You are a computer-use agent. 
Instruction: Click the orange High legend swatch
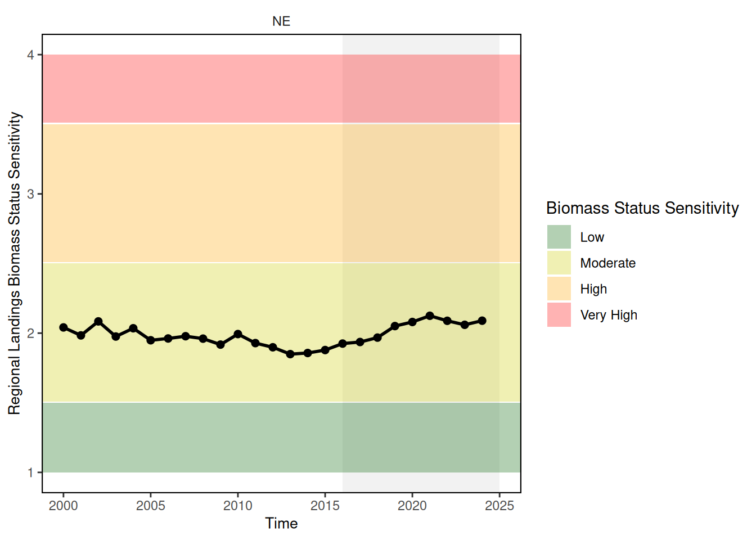(559, 289)
